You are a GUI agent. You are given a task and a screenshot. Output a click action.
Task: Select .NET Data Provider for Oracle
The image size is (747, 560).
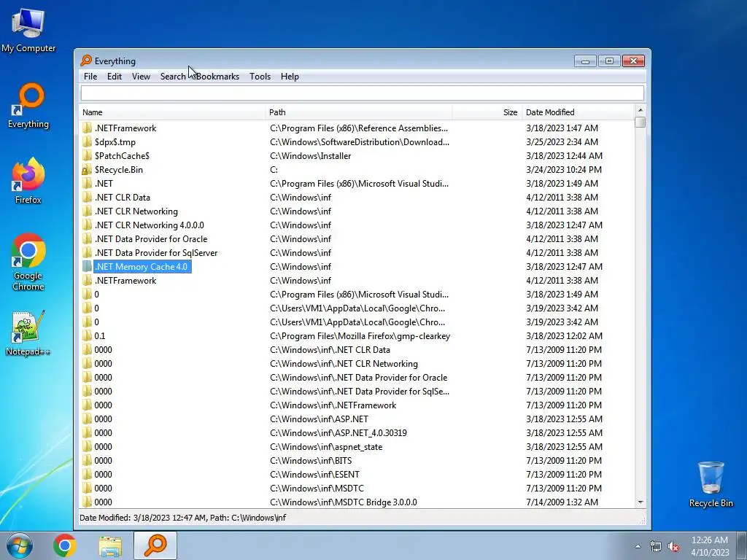tap(150, 239)
